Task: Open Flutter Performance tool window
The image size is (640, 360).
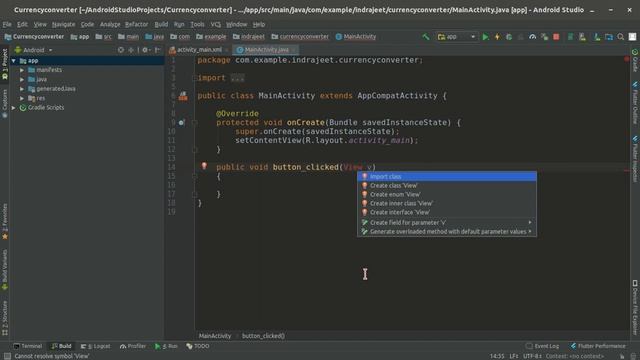Action: 598,346
